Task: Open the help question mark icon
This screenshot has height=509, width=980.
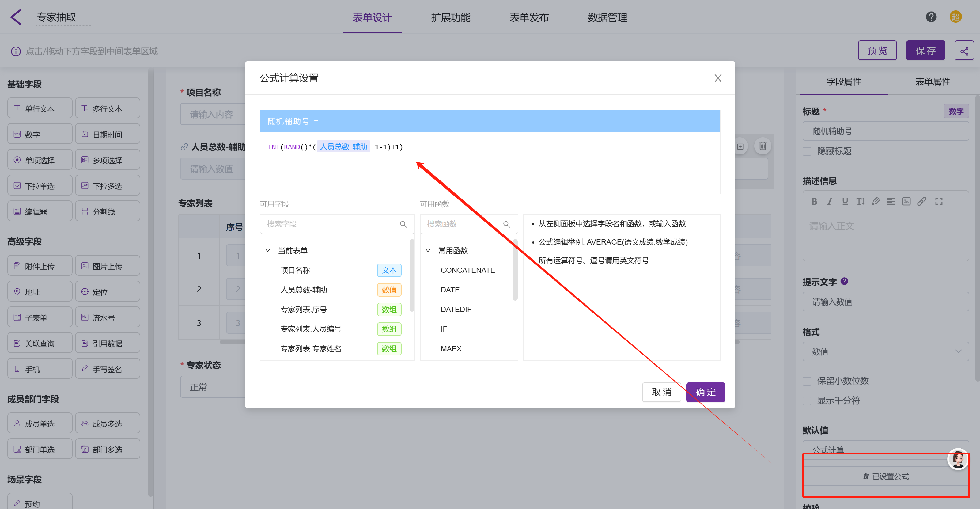Action: (x=931, y=17)
